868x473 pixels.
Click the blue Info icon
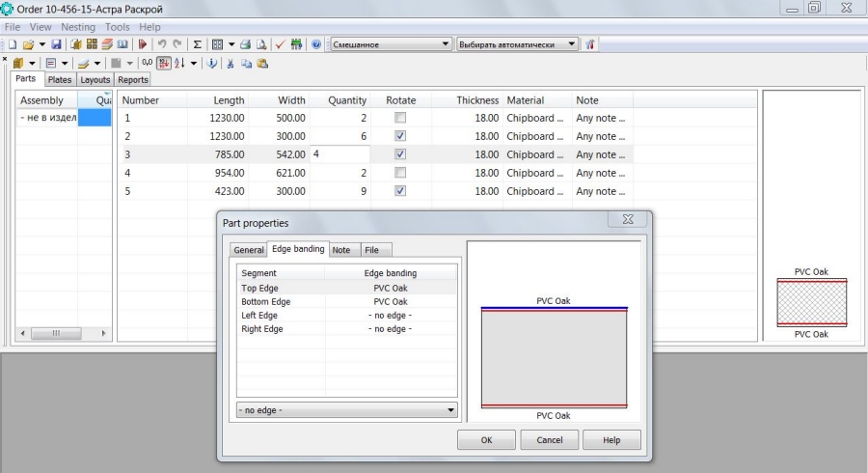(x=211, y=63)
